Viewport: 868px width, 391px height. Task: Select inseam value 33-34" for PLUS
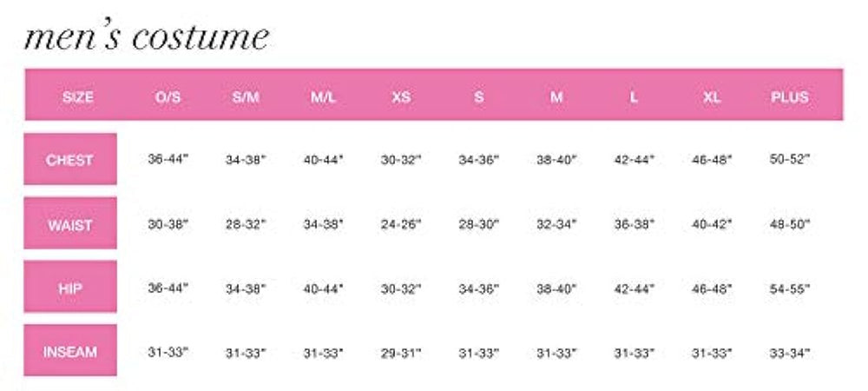click(789, 352)
